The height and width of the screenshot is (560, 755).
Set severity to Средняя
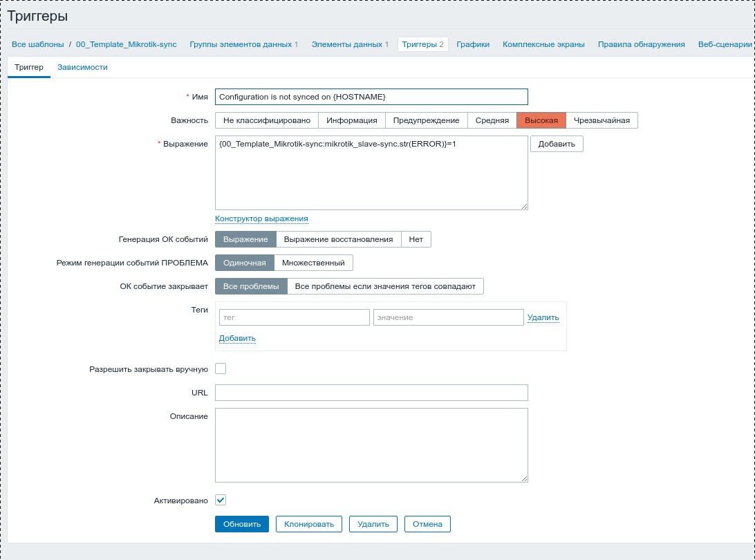pos(492,120)
